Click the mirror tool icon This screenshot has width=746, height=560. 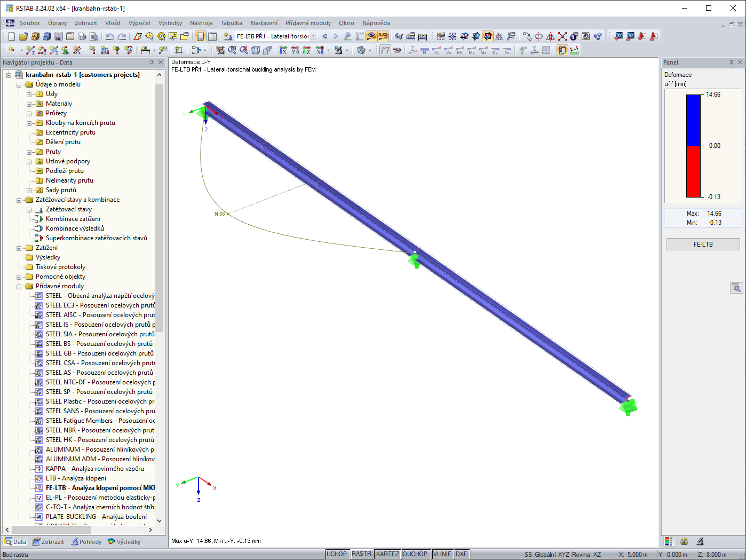point(550,36)
